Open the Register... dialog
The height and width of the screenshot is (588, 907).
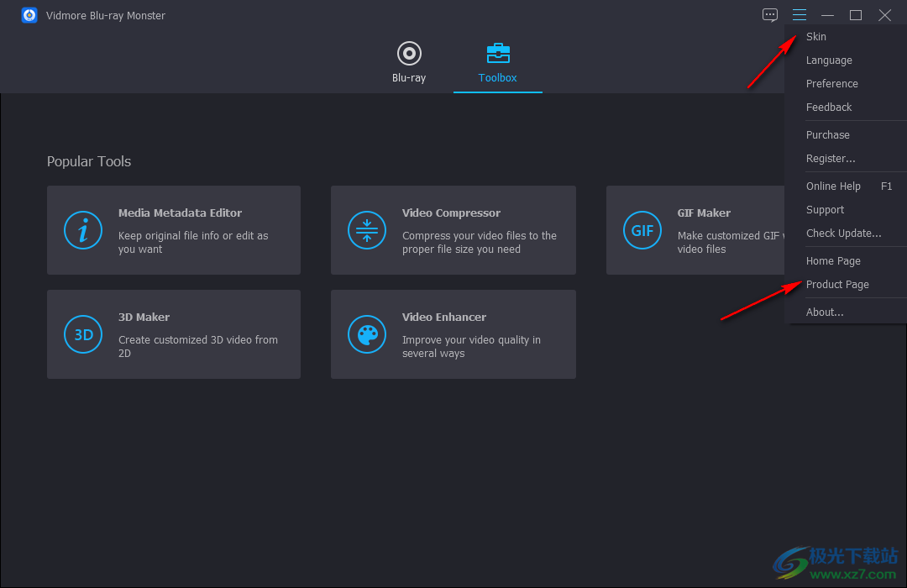click(x=831, y=159)
